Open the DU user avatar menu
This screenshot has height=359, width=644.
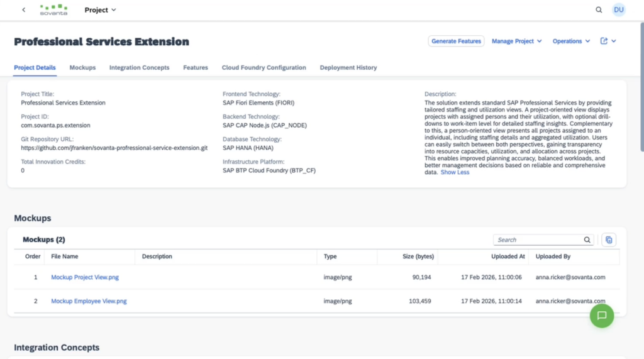[619, 10]
